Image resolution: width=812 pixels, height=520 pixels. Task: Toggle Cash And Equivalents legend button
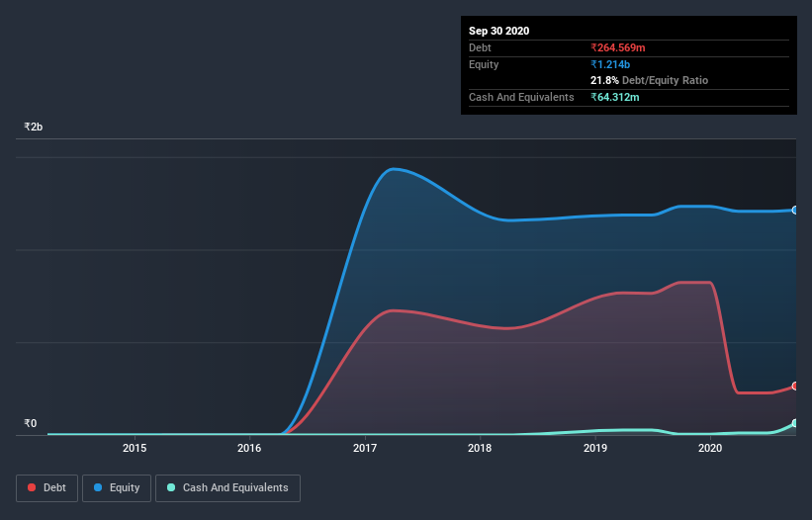[227, 488]
